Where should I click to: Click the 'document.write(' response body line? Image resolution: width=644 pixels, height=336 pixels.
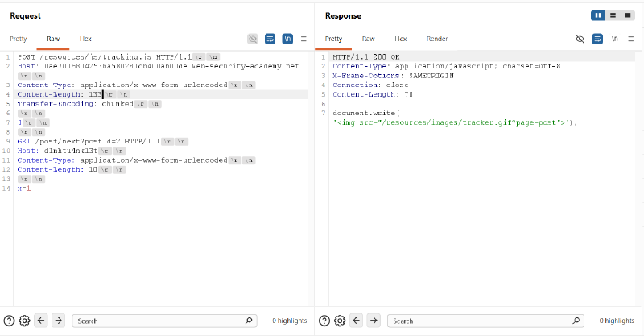(366, 113)
